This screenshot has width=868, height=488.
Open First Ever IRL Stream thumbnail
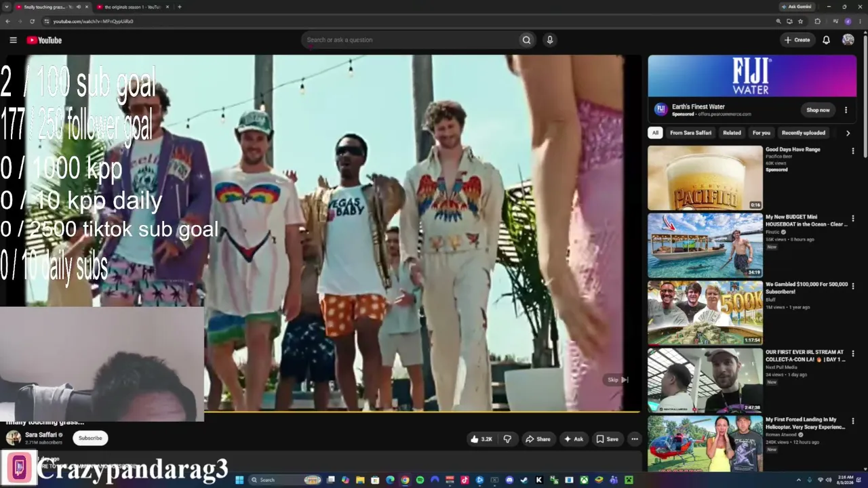pos(705,381)
